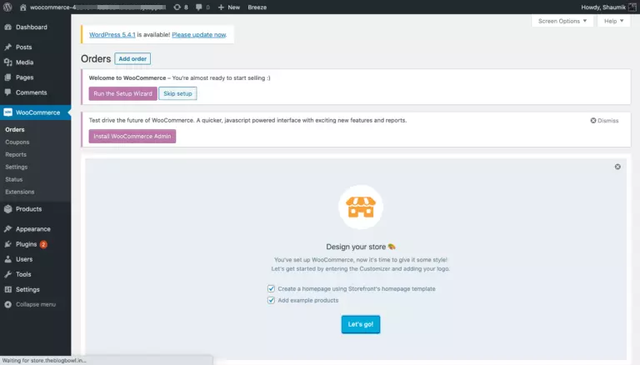The width and height of the screenshot is (640, 365).
Task: Click the site name in admin bar
Action: pyautogui.click(x=98, y=7)
